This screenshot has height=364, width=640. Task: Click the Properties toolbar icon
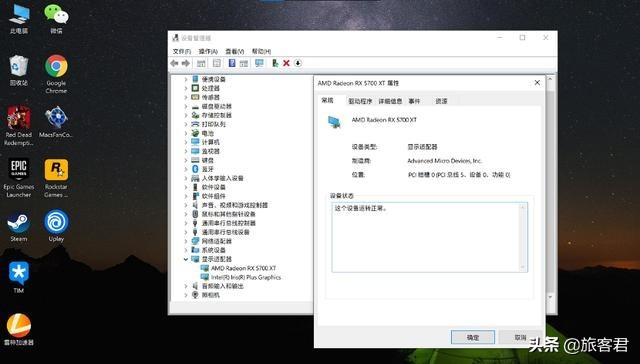click(x=217, y=63)
